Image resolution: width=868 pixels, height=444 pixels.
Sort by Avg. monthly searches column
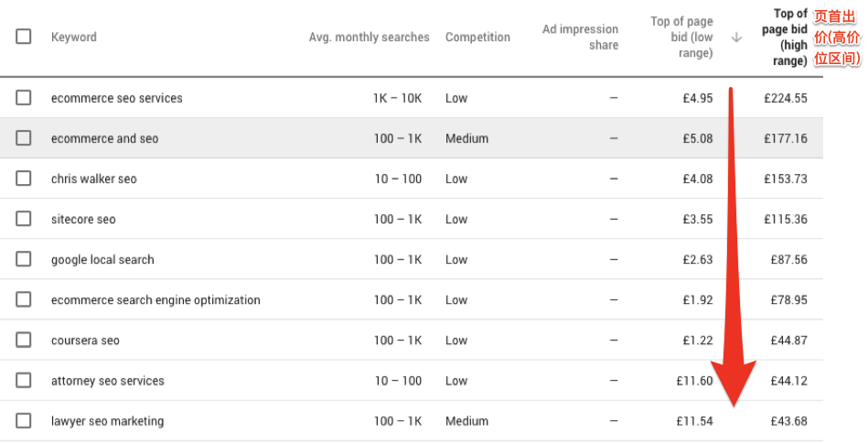click(x=369, y=38)
